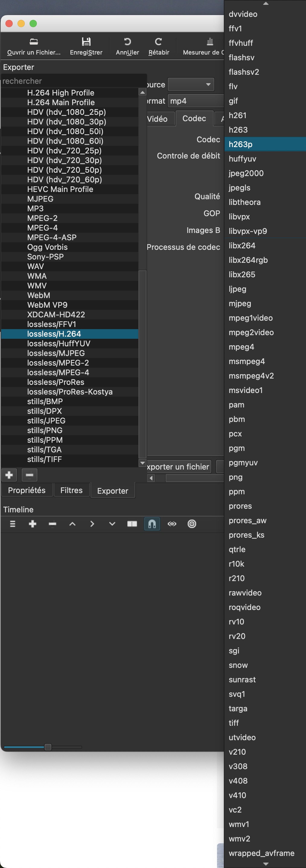Viewport: 306px width, 868px height.
Task: Click the Rétablir redo icon
Action: [x=158, y=42]
